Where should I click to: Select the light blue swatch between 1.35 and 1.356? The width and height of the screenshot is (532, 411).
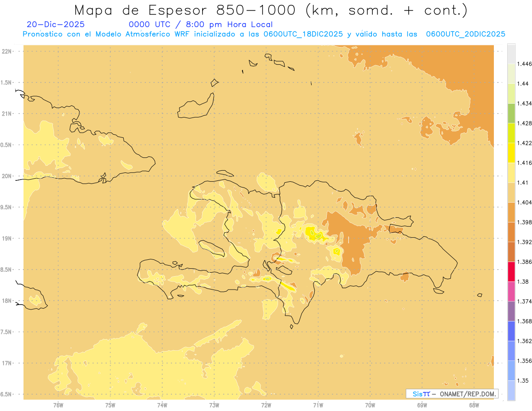[x=511, y=371]
